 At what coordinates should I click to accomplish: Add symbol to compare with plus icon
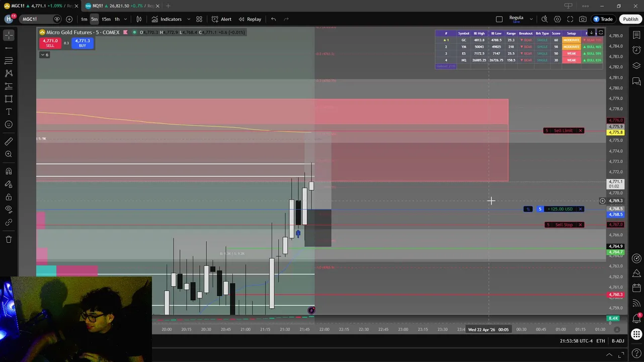coord(69,19)
